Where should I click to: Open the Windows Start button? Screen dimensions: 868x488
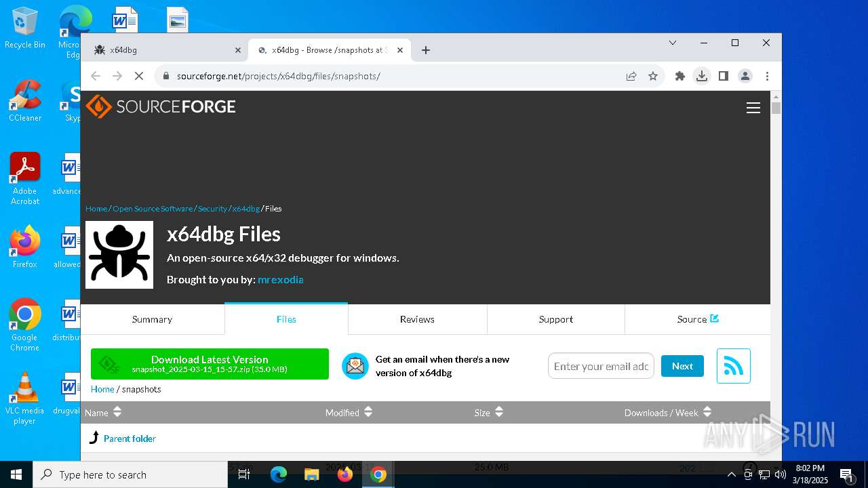(x=16, y=474)
